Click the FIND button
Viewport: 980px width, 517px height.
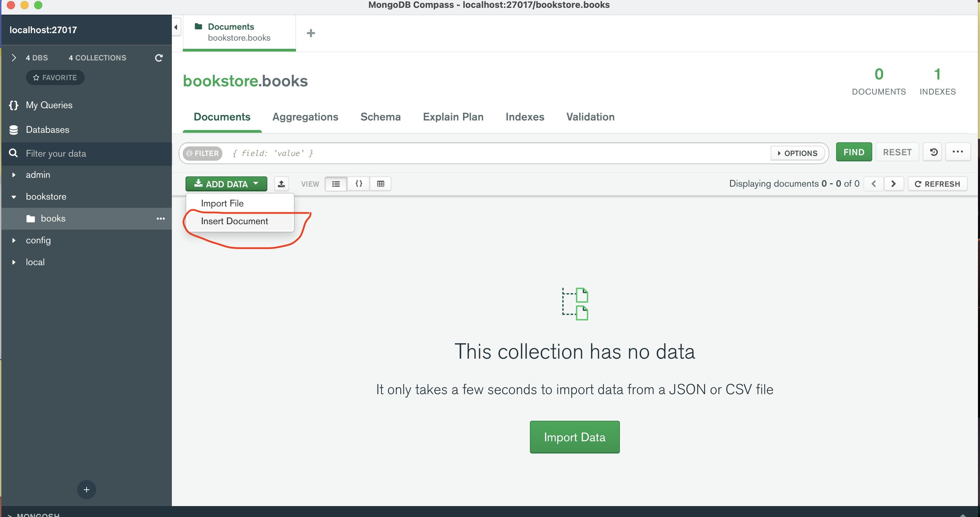(853, 153)
